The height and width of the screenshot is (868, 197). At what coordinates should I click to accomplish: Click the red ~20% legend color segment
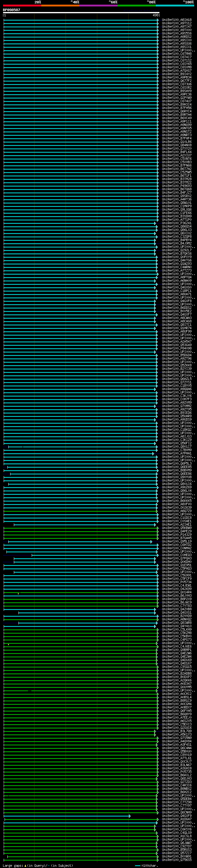click(x=22, y=6)
